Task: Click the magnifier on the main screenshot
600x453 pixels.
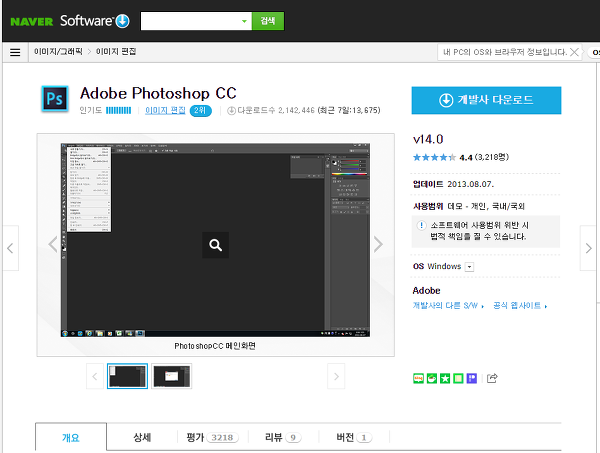Action: point(215,245)
